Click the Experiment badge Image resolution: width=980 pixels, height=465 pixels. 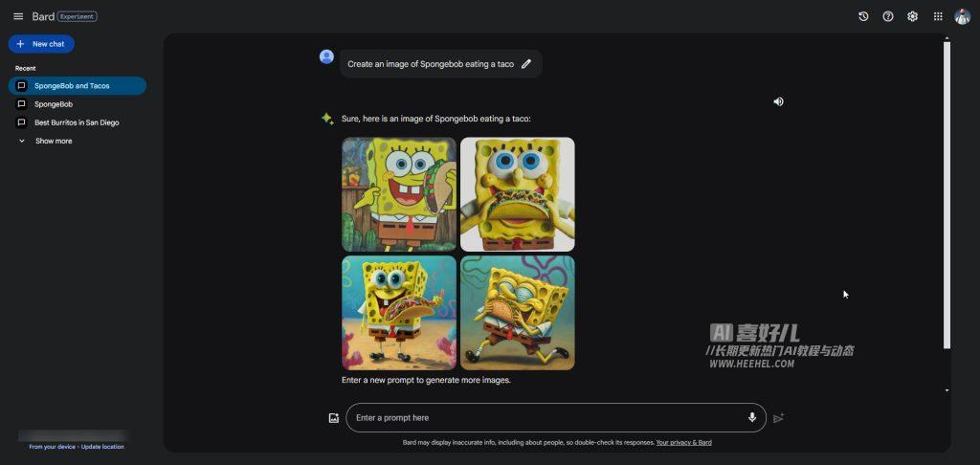[77, 17]
